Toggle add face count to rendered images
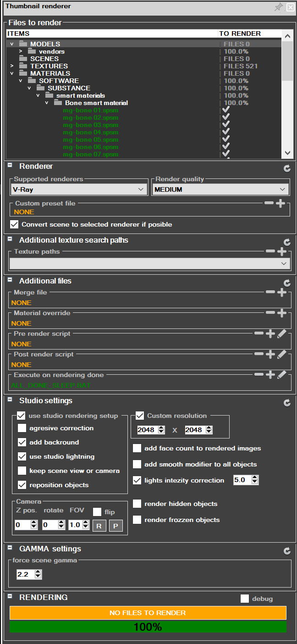This screenshot has height=644, width=297. pyautogui.click(x=137, y=448)
